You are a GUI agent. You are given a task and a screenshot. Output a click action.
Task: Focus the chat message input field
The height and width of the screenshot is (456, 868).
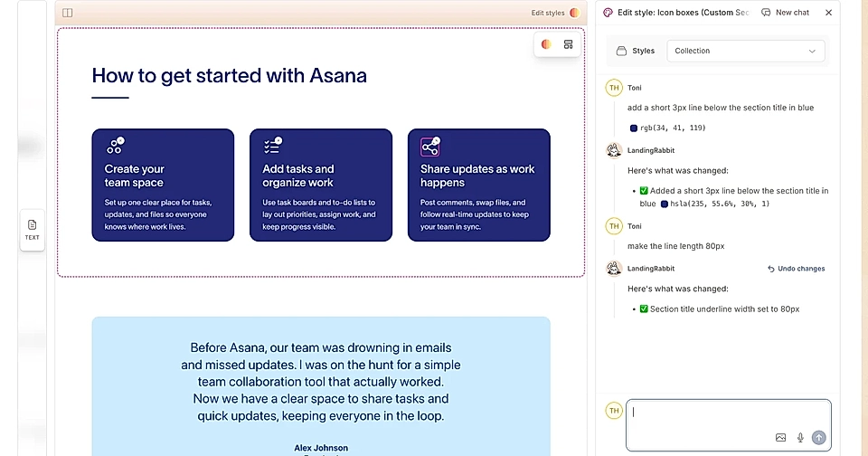(x=729, y=425)
